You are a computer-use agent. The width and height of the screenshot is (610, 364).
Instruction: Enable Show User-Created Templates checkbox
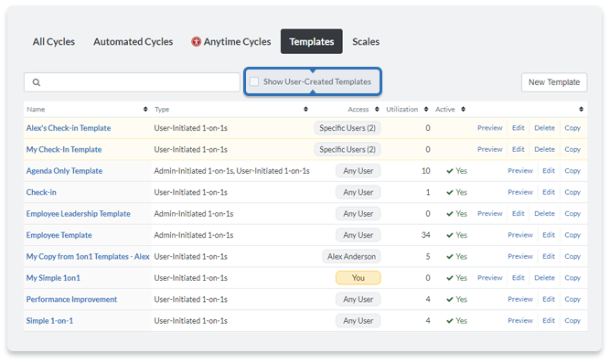pos(254,81)
